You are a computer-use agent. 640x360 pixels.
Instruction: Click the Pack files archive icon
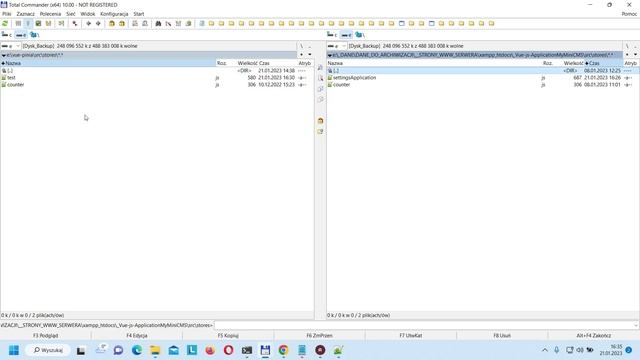[111, 24]
